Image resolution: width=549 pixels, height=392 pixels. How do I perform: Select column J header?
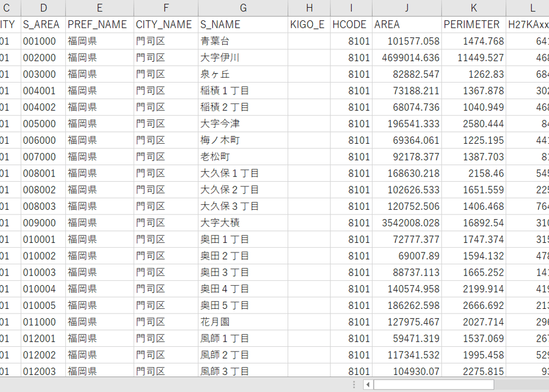tap(407, 8)
